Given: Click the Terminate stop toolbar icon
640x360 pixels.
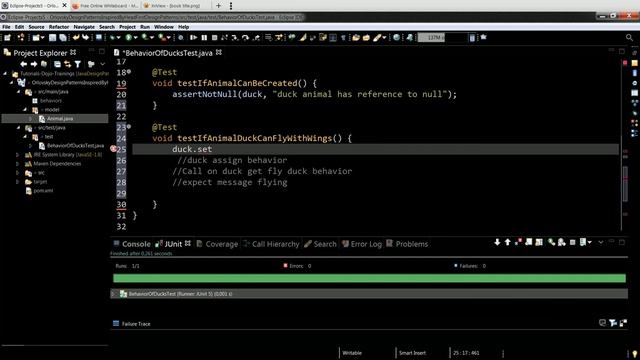Looking at the screenshot, I should coord(214,38).
